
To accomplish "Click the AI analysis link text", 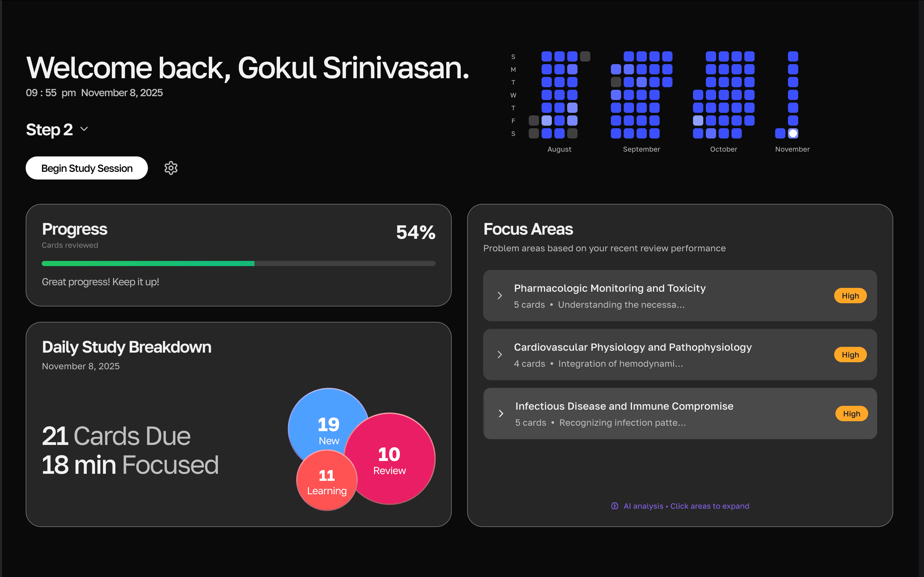I will (643, 506).
